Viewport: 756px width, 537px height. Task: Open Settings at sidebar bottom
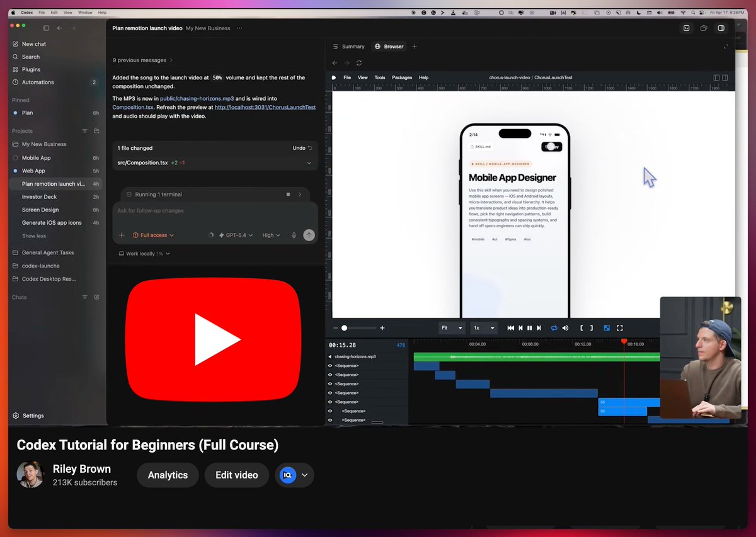click(x=28, y=415)
